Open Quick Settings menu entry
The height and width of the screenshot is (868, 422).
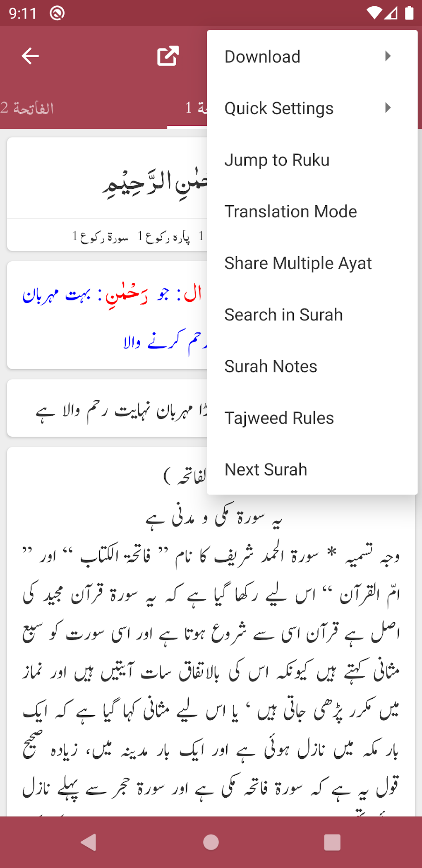point(279,108)
